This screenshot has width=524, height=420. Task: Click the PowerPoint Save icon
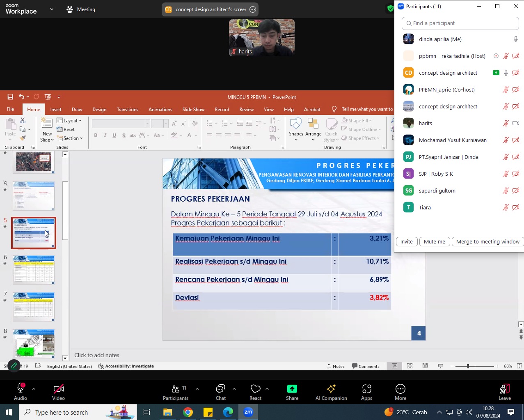click(x=10, y=97)
